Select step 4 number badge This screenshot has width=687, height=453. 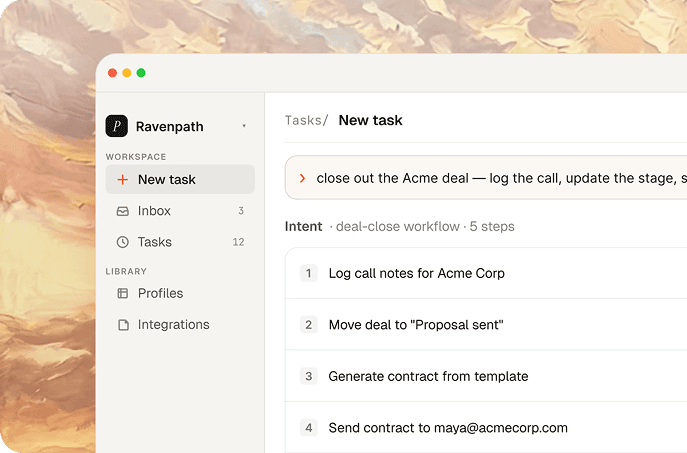coord(308,428)
